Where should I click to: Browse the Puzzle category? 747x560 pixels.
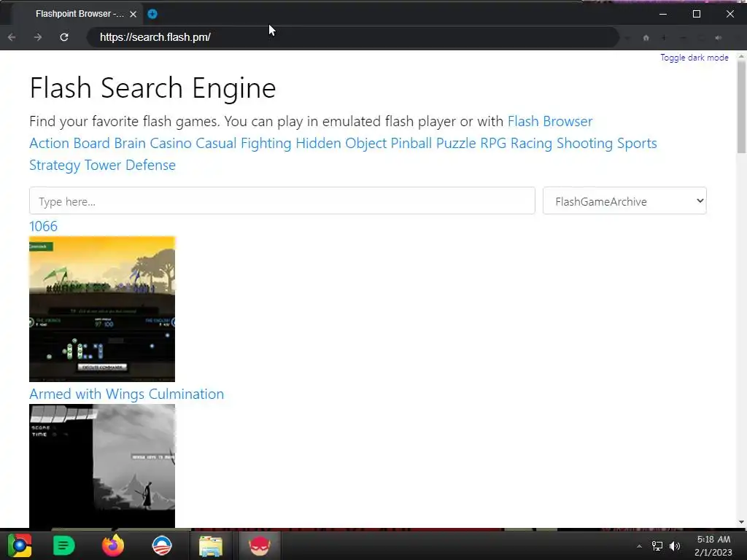(456, 144)
